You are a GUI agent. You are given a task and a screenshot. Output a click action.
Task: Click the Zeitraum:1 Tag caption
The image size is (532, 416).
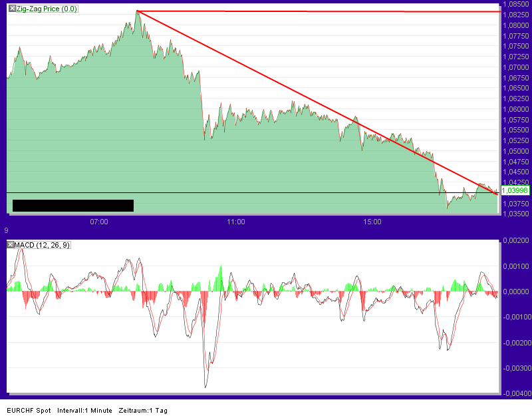pos(143,410)
